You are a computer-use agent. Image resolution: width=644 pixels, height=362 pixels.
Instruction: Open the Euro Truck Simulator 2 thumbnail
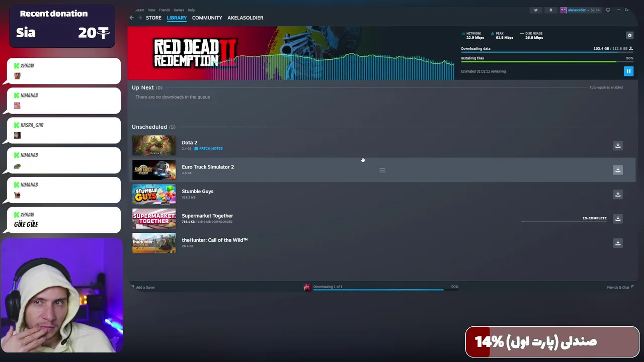click(154, 170)
